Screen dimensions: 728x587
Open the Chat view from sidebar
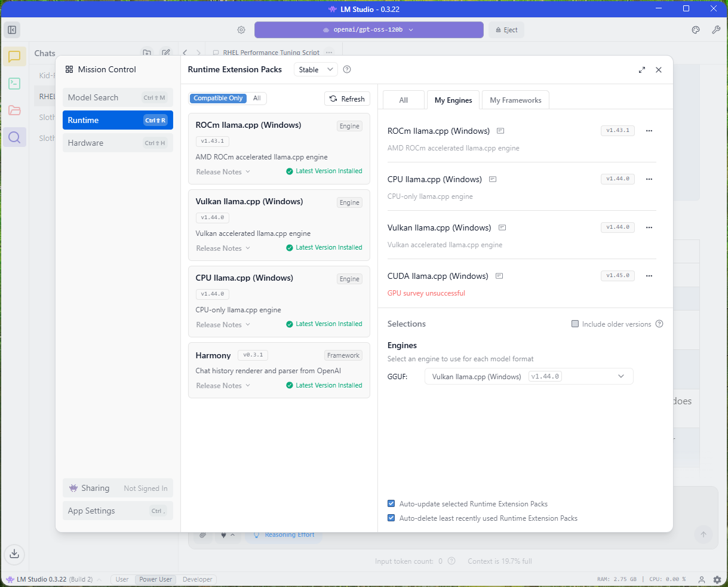[x=14, y=57]
